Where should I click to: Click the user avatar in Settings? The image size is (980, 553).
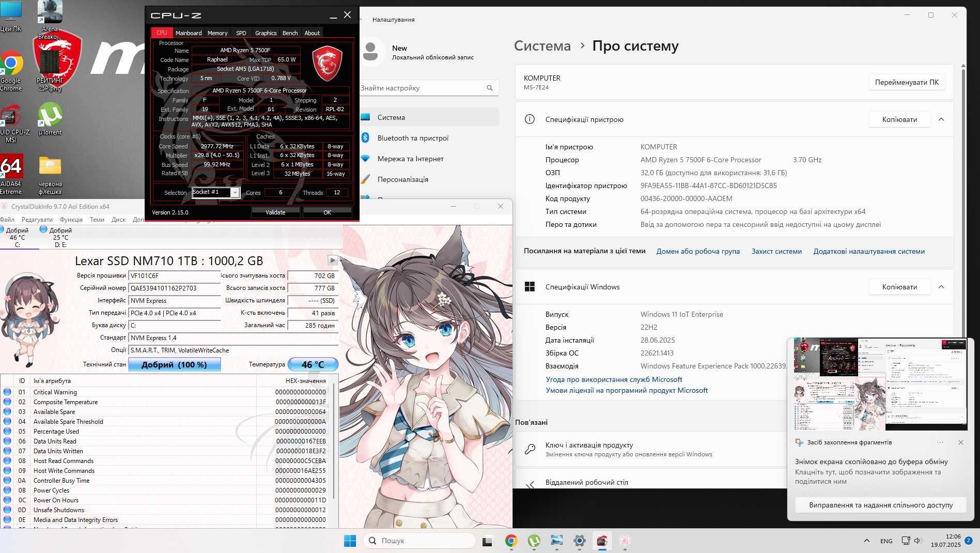(x=370, y=52)
